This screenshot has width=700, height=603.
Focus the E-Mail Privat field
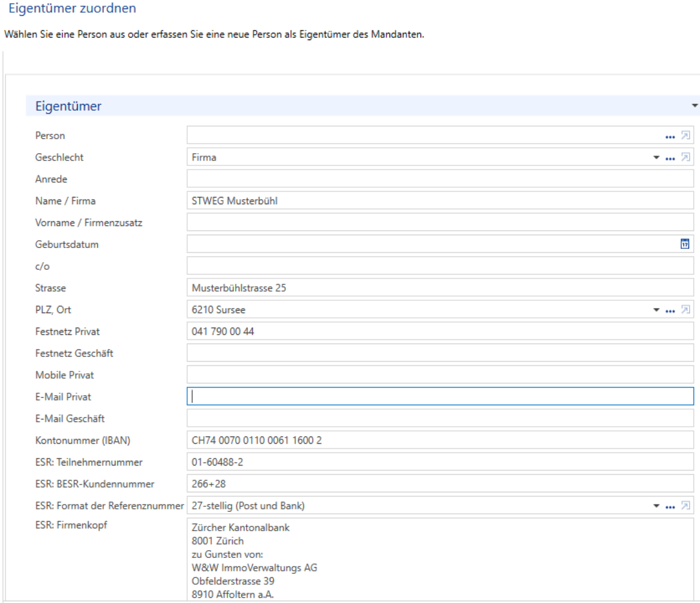coord(440,397)
